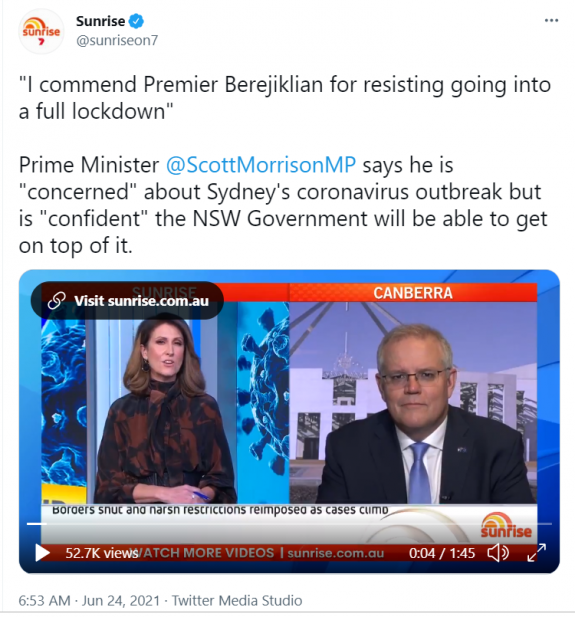Viewport: 575px width, 617px height.
Task: Click the chain link icon on video
Action: (x=56, y=301)
